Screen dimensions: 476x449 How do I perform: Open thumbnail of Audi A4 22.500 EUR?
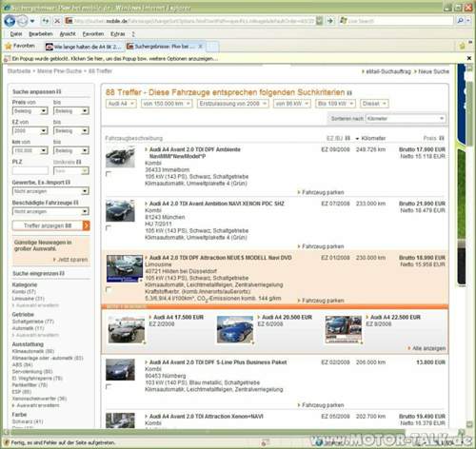pos(344,330)
